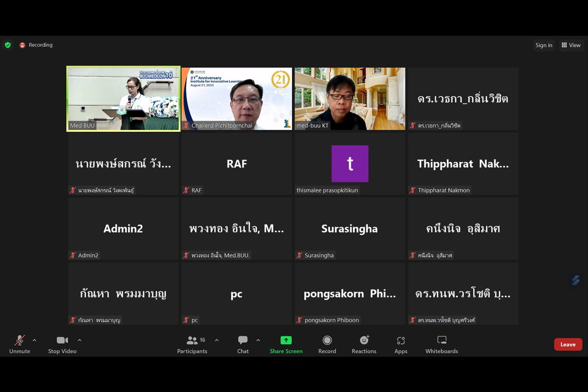The image size is (588, 392).
Task: Expand the chat options arrow
Action: pos(258,340)
